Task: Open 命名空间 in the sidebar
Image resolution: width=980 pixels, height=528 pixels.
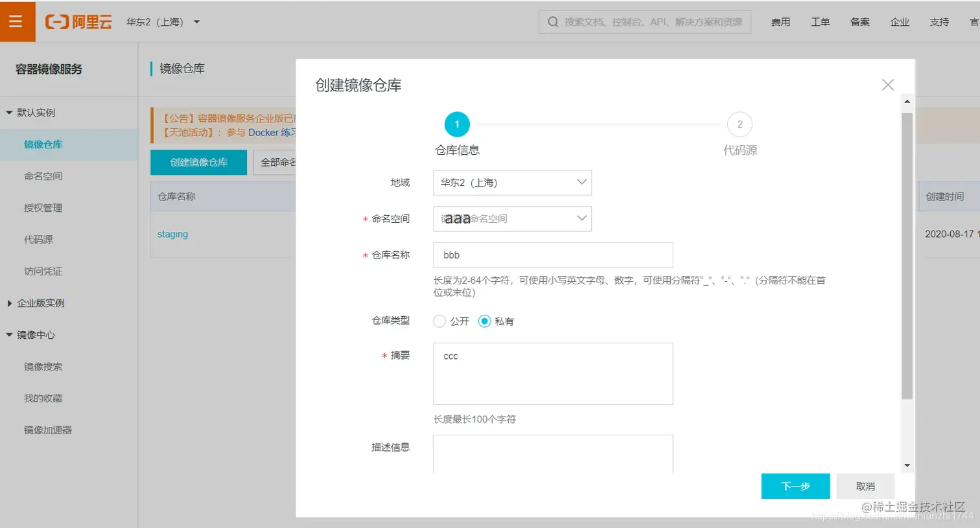Action: click(43, 176)
